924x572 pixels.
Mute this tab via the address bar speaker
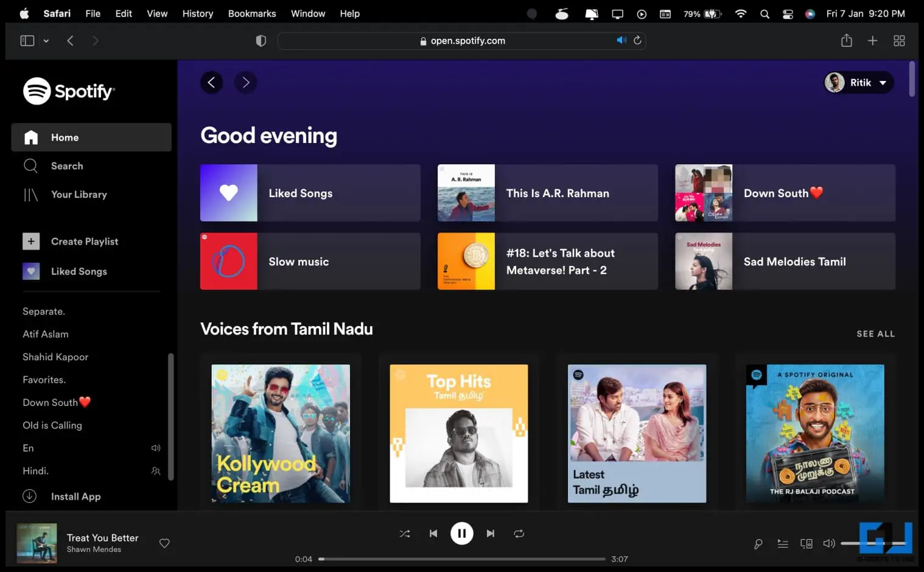pyautogui.click(x=621, y=40)
